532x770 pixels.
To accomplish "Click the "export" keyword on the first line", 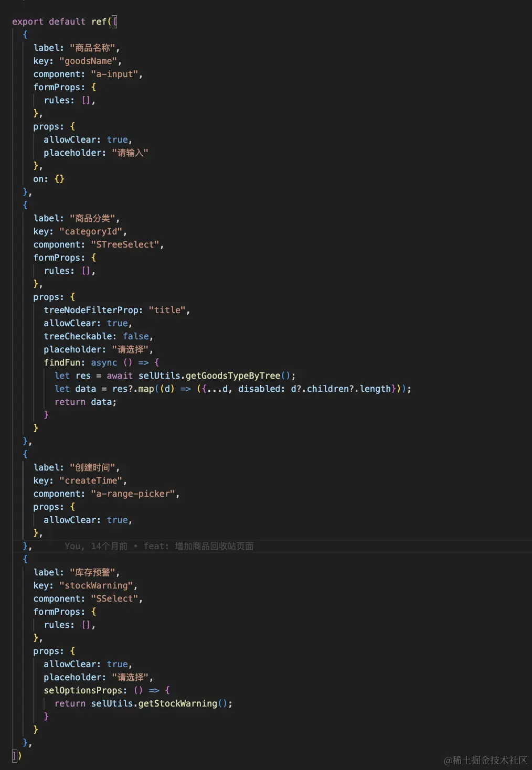I will click(x=28, y=22).
